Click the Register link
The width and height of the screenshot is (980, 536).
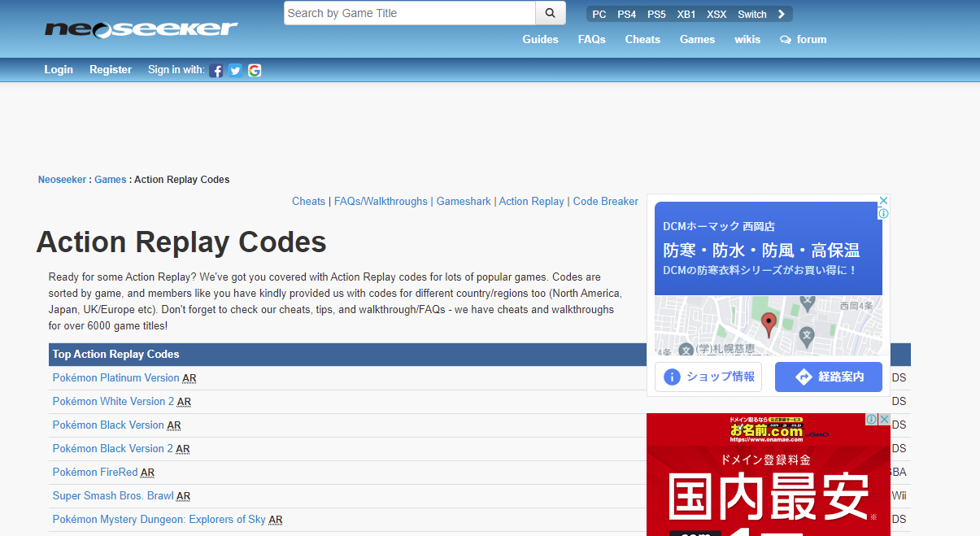111,70
